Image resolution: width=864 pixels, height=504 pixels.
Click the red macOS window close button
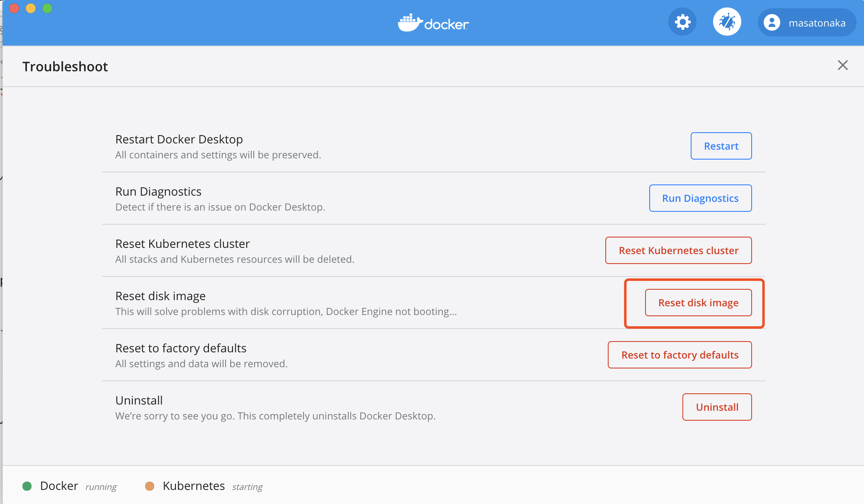[x=14, y=8]
